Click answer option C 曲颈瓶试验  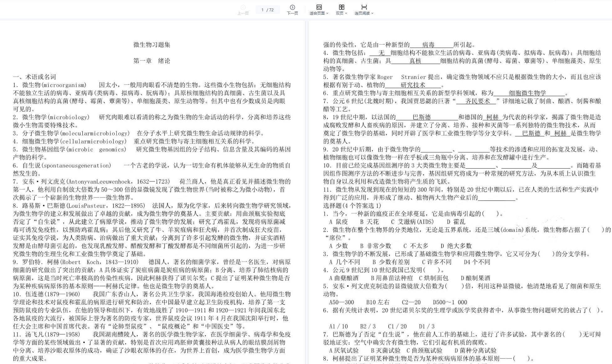click(x=424, y=351)
